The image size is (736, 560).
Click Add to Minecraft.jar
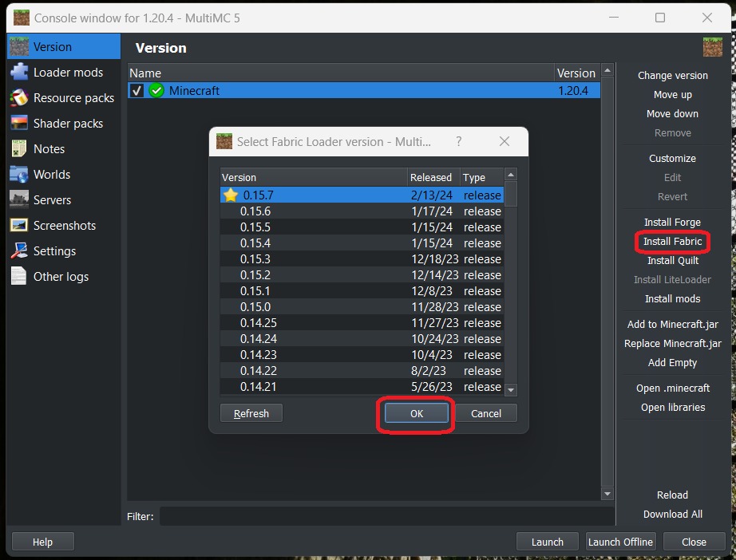[x=673, y=324]
